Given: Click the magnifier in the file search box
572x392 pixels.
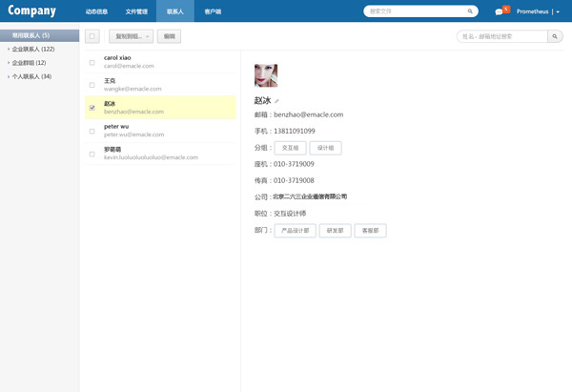Looking at the screenshot, I should (x=471, y=11).
